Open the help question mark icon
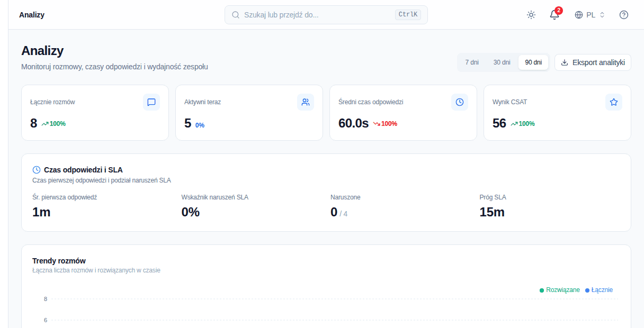Screen dimensions: 644x328 point(624,15)
